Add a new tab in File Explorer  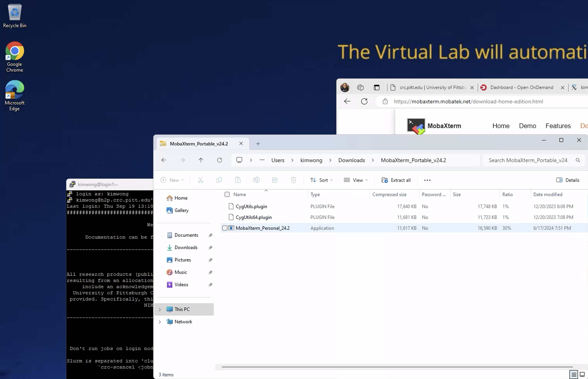pos(258,144)
